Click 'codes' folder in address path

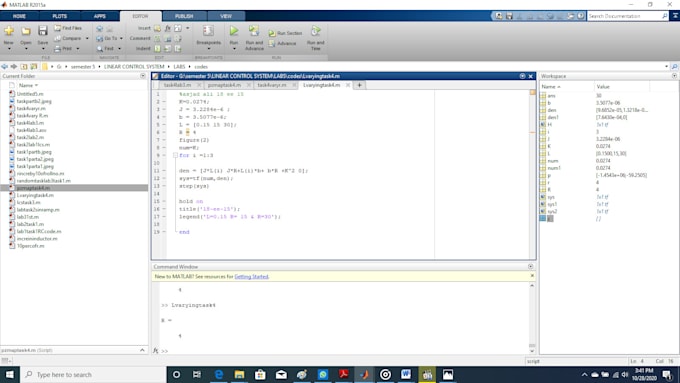tap(201, 67)
